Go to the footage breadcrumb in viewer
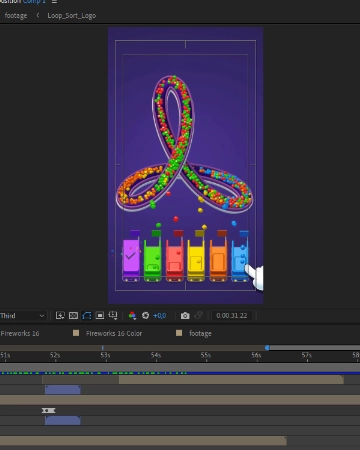 [16, 16]
